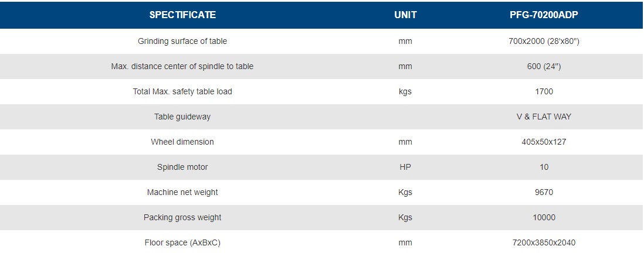Select the 'Machine net weight' row label
The height and width of the screenshot is (253, 644).
click(x=182, y=192)
